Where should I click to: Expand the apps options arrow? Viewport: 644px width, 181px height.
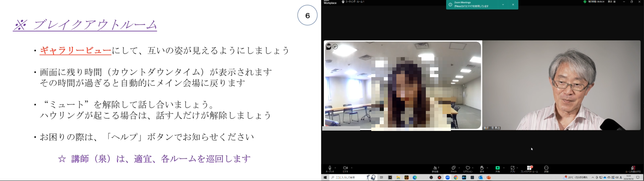pyautogui.click(x=517, y=168)
